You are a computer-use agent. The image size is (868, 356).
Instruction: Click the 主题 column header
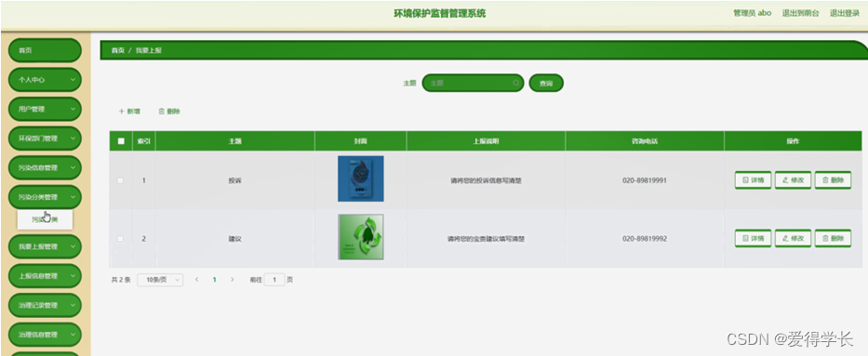click(234, 141)
